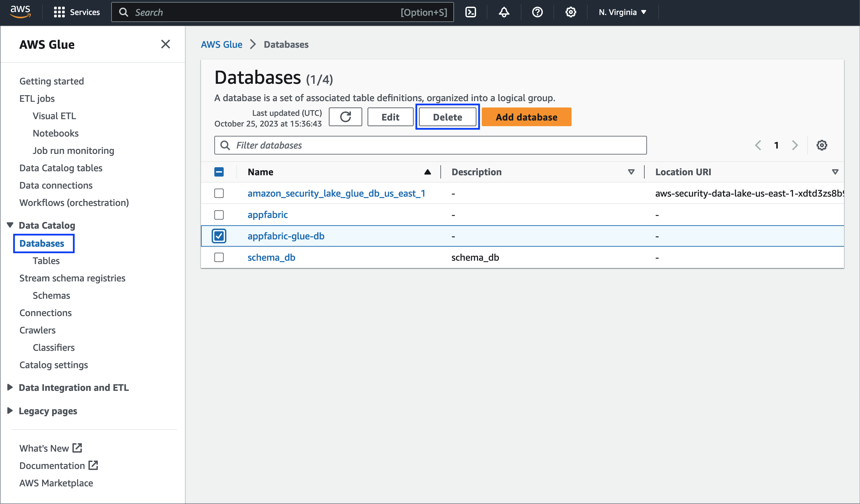Open account settings via the gear icon
This screenshot has height=504, width=860.
570,12
